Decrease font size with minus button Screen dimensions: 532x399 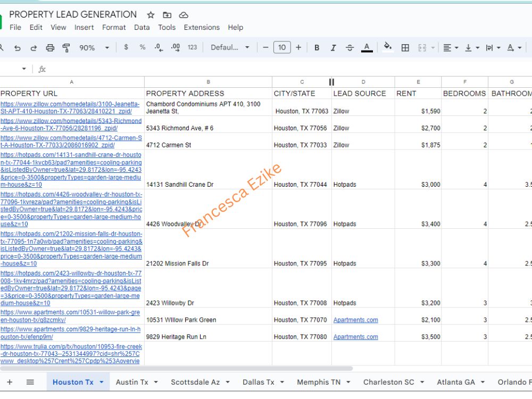(x=265, y=47)
